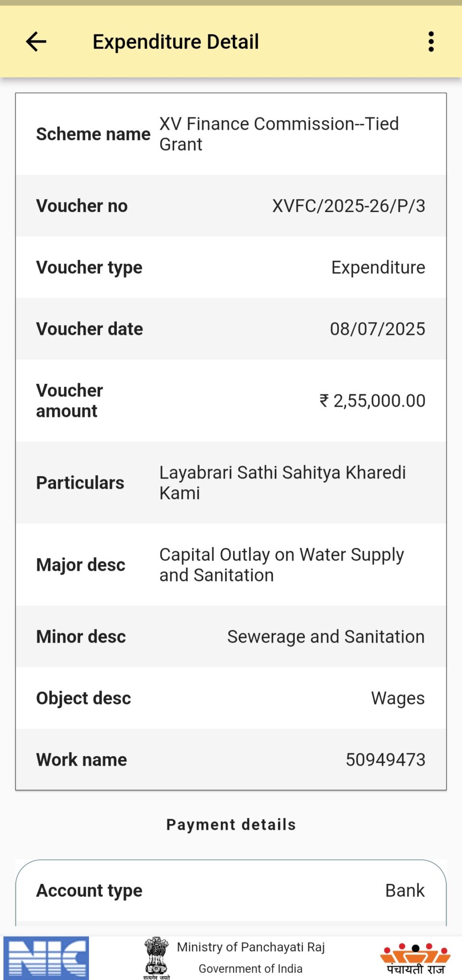The image size is (462, 980).
Task: Tap the Voucher type Expenditure value
Action: [x=378, y=267]
